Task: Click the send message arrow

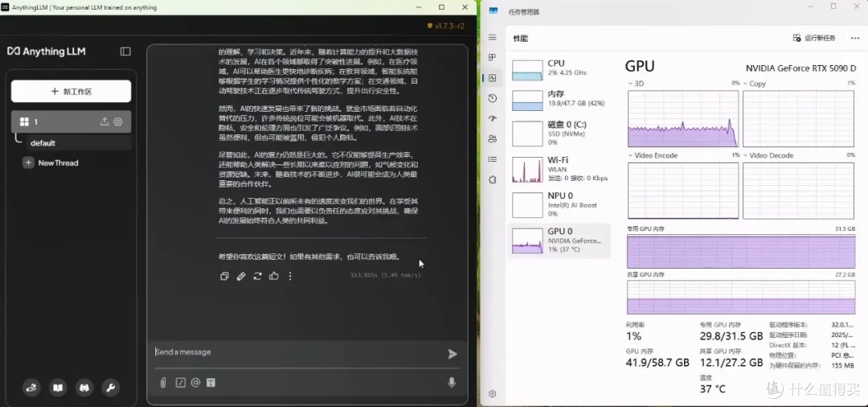Action: point(452,354)
